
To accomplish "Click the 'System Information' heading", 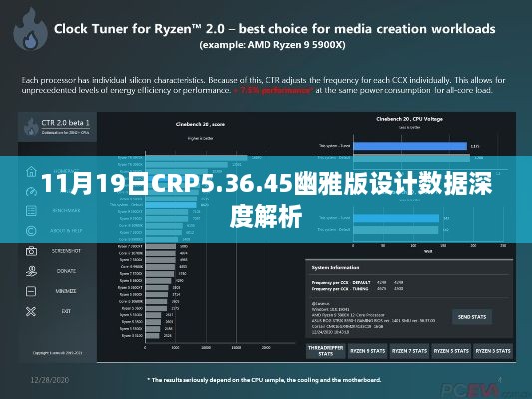I will (335, 267).
